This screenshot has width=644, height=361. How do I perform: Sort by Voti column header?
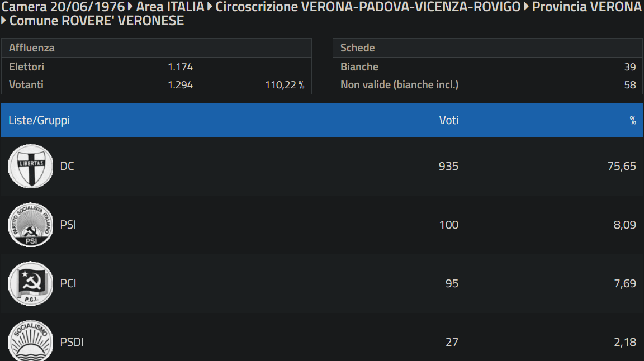[x=448, y=120]
